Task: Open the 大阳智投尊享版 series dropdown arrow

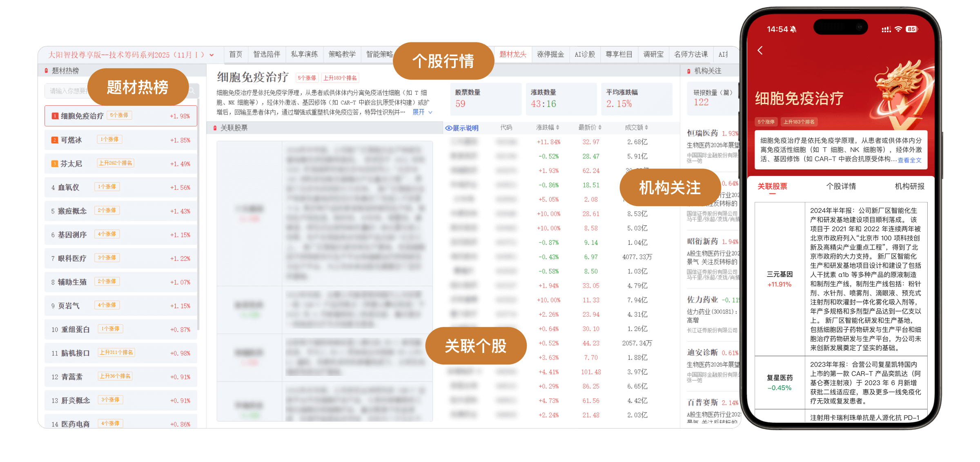Action: [x=212, y=55]
